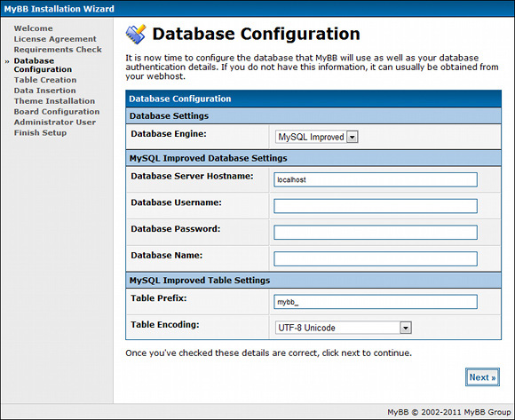Select License Agreement in the sidebar
The width and height of the screenshot is (515, 420).
[55, 39]
